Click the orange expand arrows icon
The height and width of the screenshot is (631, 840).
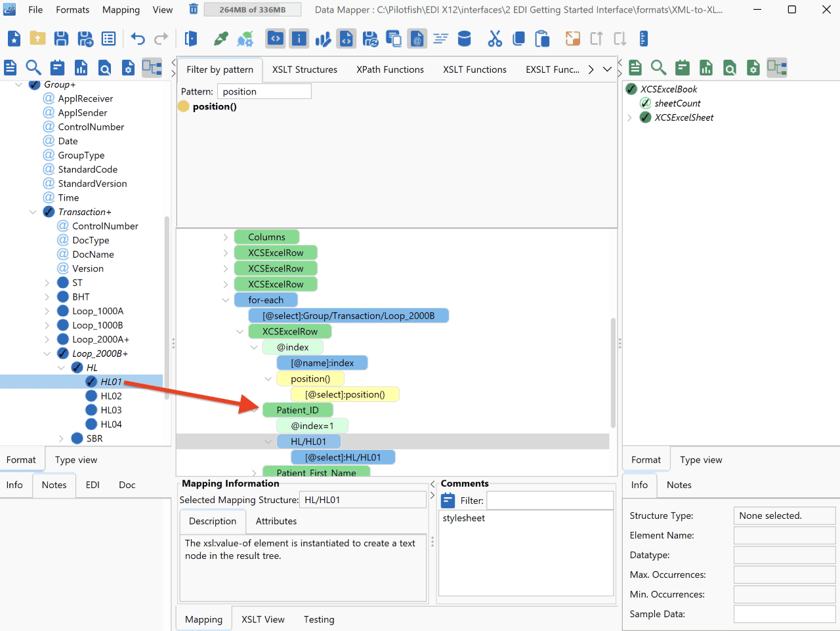click(573, 39)
